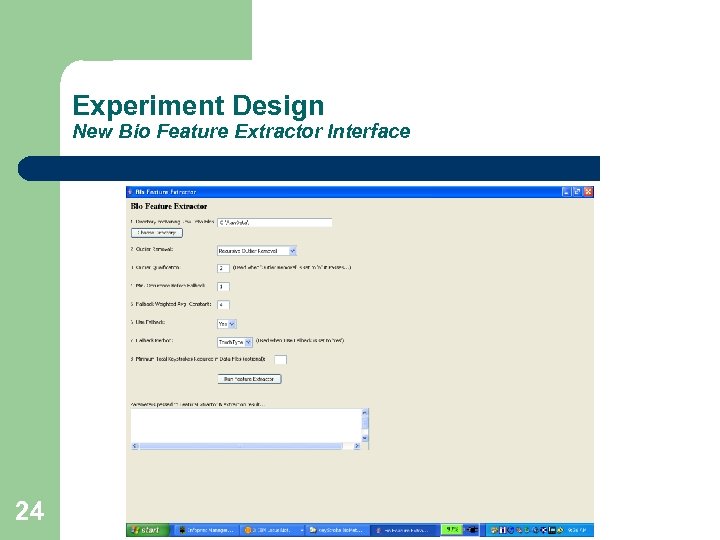Click the taskbar clock

[x=577, y=530]
